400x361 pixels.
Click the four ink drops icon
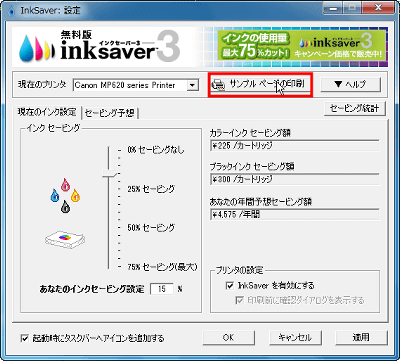pos(65,195)
